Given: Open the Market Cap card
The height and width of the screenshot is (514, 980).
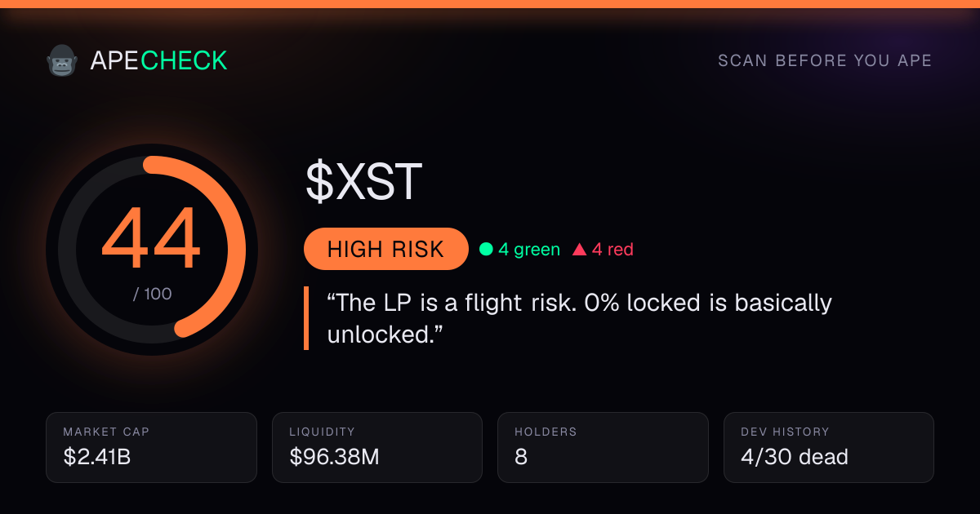Looking at the screenshot, I should click(152, 447).
